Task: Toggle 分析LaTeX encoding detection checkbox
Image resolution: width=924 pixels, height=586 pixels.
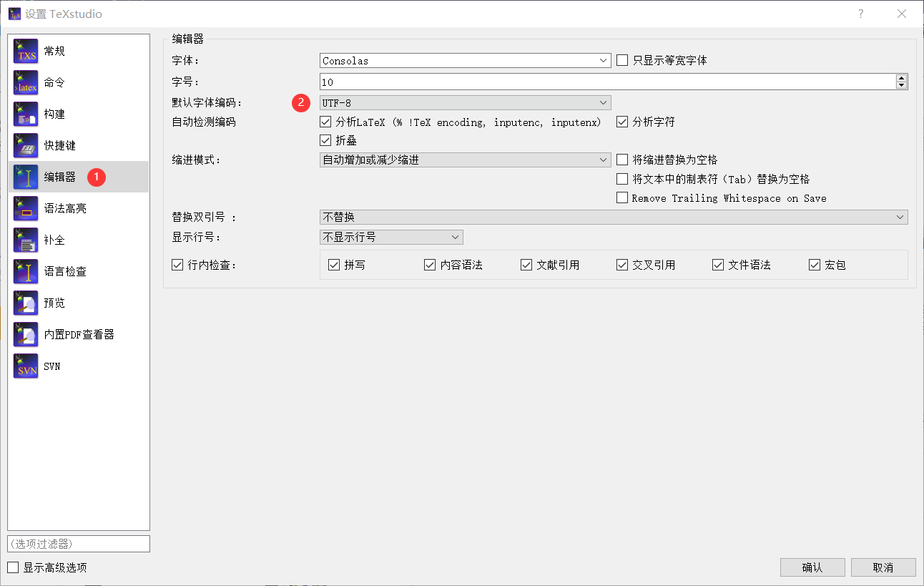Action: point(325,122)
